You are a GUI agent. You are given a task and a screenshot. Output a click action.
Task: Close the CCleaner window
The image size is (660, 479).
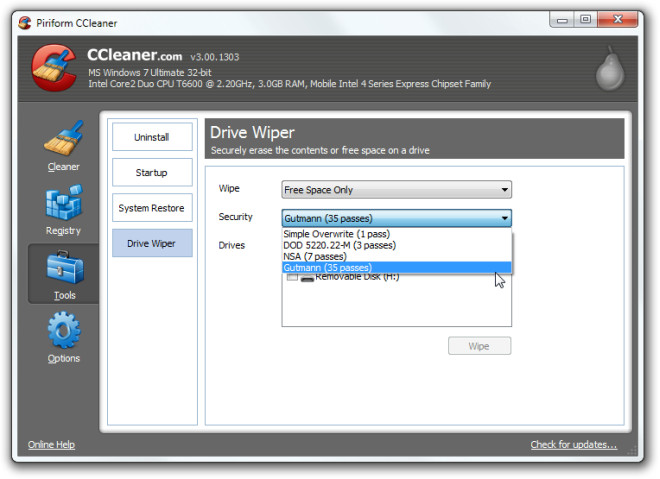[617, 20]
